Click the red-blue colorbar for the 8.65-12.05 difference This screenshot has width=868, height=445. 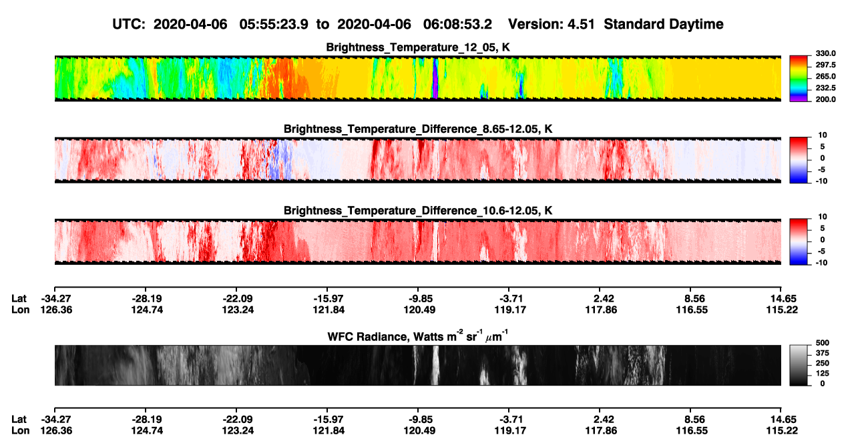click(799, 159)
